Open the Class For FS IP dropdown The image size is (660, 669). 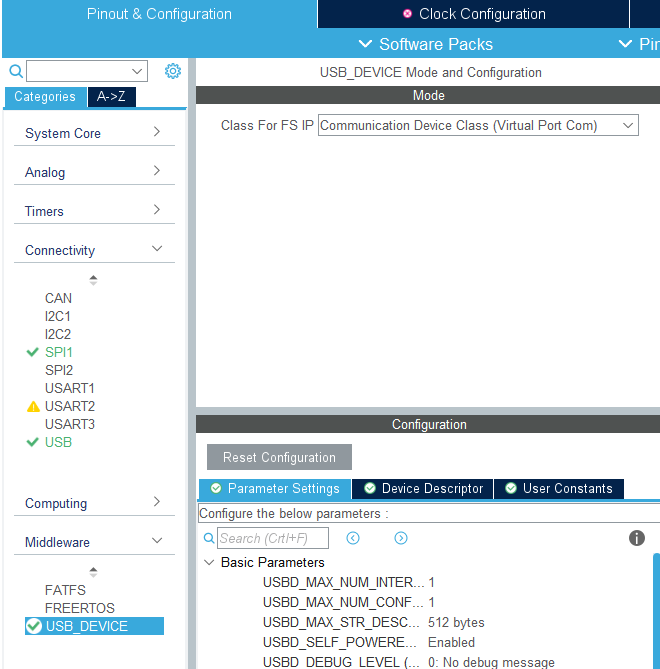(x=478, y=125)
